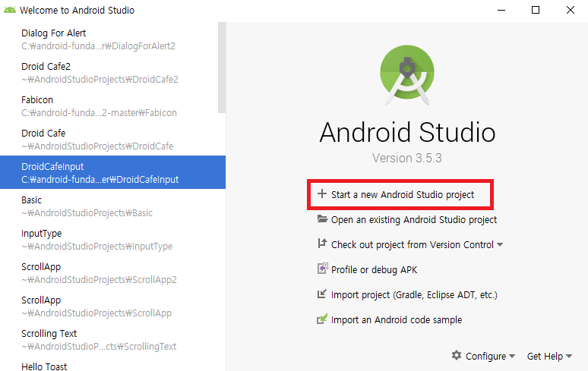
Task: Open Check out project from Version Control
Action: click(413, 245)
